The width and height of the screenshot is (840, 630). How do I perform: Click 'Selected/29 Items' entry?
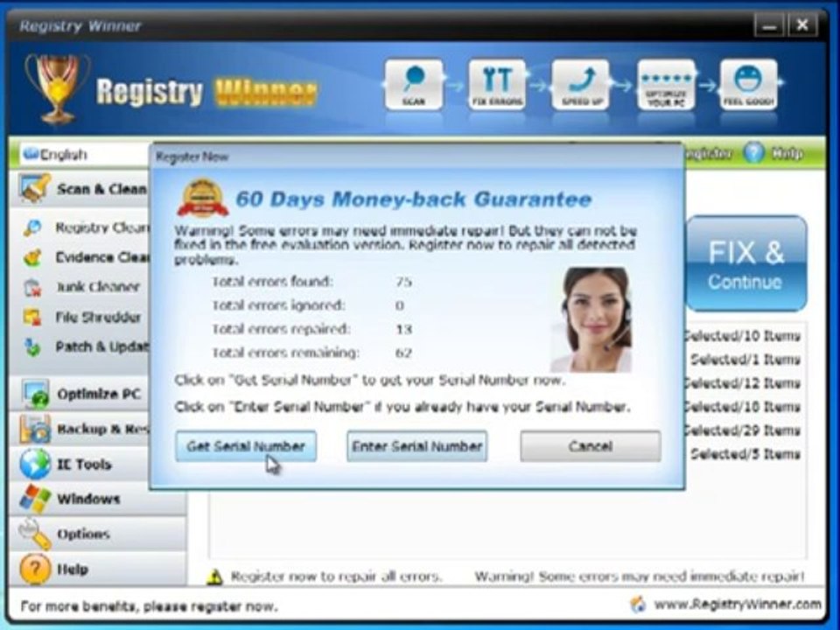743,430
